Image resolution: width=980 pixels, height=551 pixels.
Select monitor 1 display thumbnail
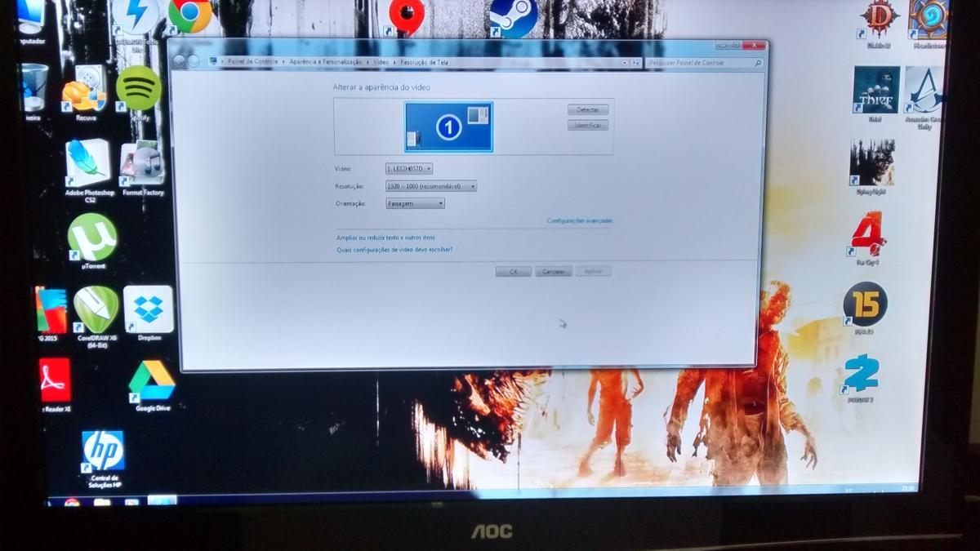448,127
